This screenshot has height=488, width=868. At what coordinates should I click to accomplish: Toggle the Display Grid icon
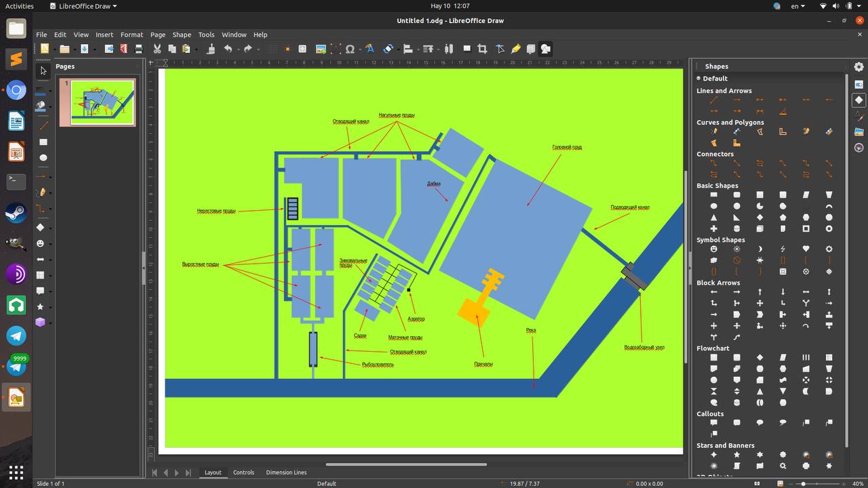click(272, 49)
